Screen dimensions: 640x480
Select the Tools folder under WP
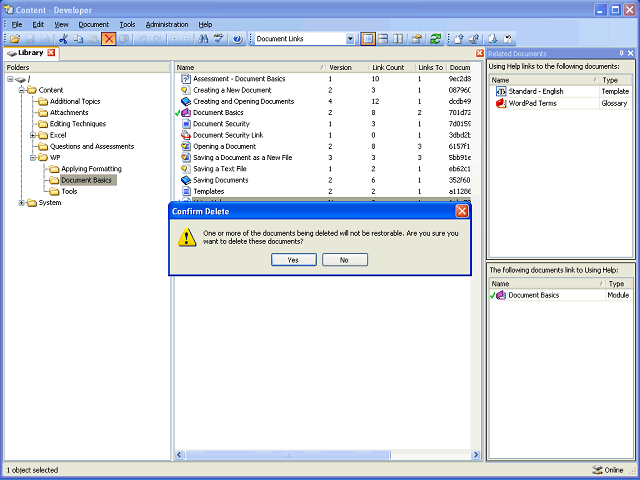coord(69,191)
